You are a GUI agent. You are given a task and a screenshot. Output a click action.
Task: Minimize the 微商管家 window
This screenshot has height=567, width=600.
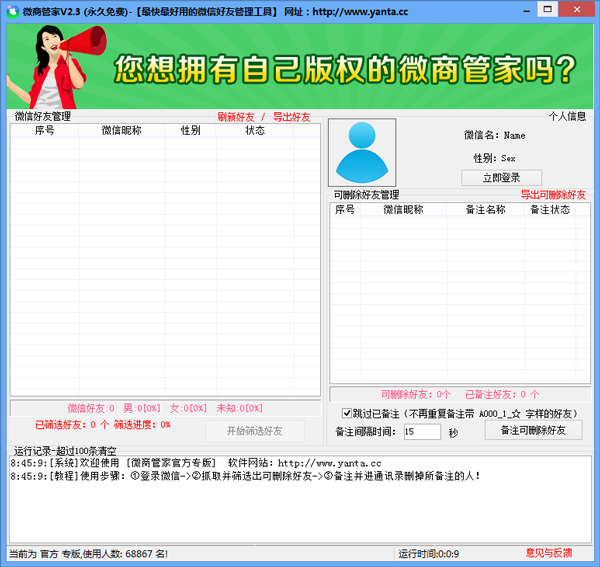click(527, 11)
